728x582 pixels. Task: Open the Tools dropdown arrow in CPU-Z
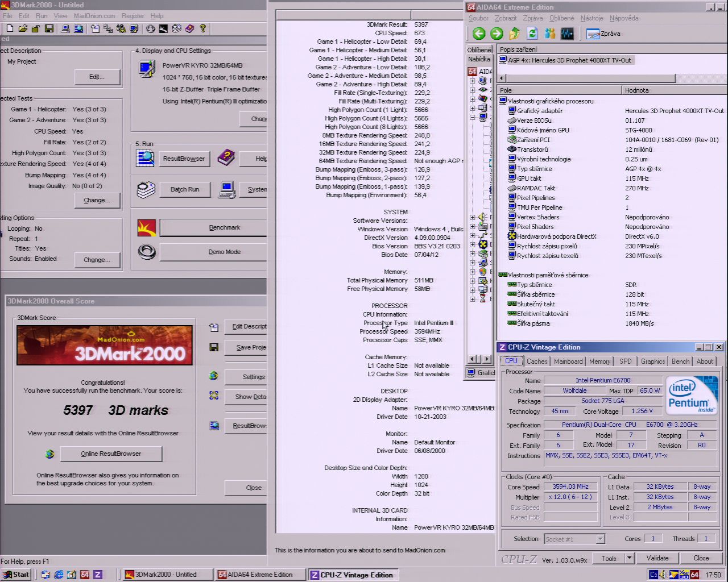point(629,558)
